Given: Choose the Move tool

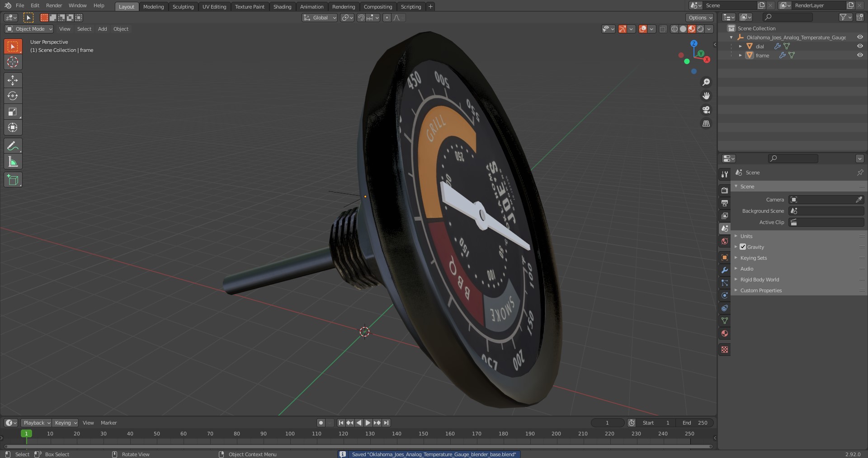Looking at the screenshot, I should 13,80.
